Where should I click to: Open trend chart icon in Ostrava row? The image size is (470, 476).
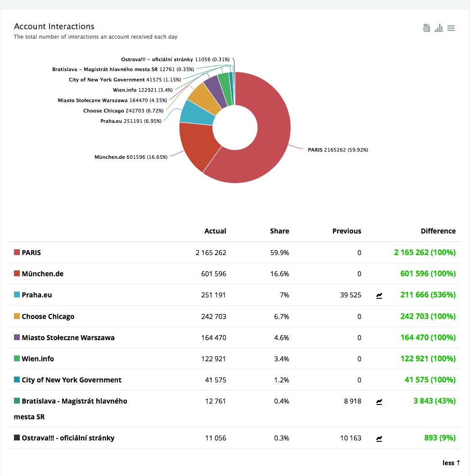(x=379, y=438)
